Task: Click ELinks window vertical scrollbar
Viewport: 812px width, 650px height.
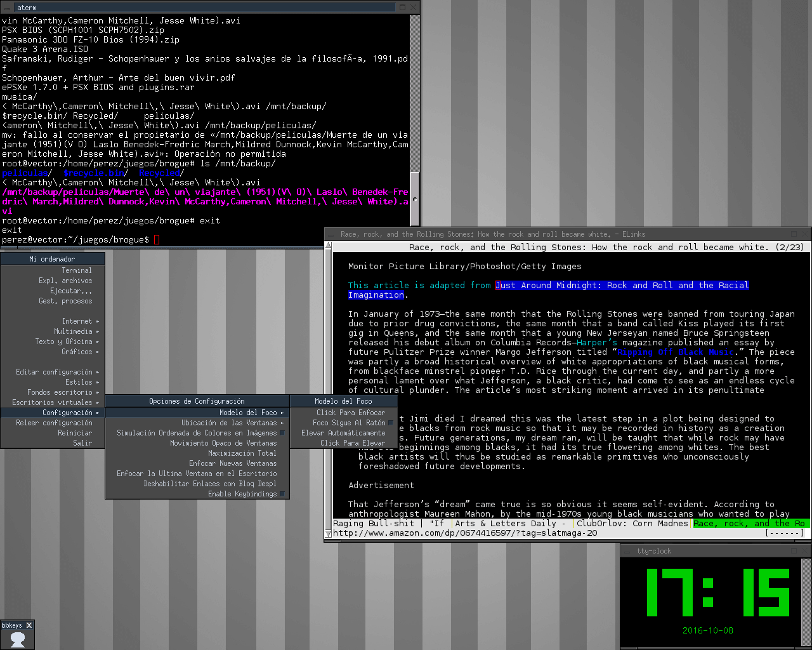Action: [328, 390]
